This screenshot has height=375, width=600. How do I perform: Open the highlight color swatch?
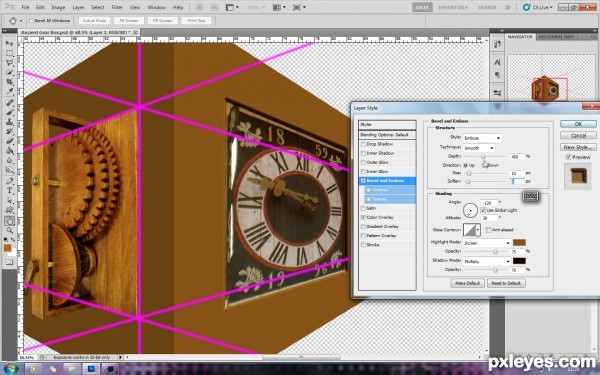(519, 243)
